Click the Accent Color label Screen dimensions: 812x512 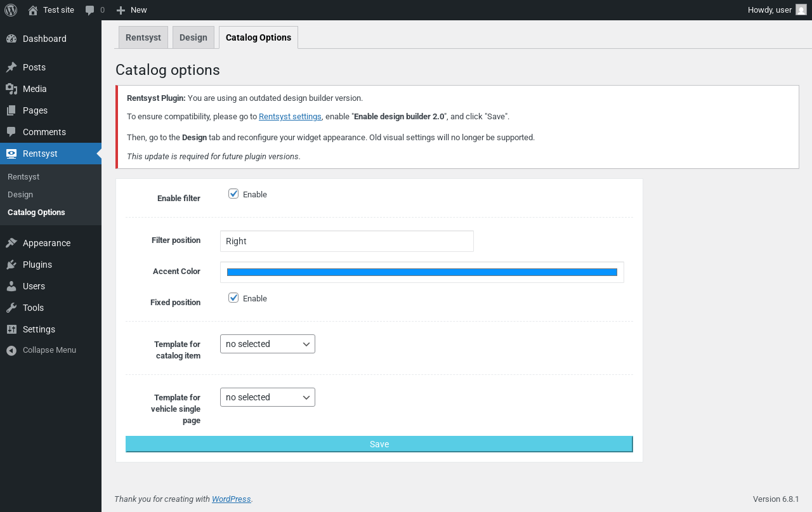176,272
